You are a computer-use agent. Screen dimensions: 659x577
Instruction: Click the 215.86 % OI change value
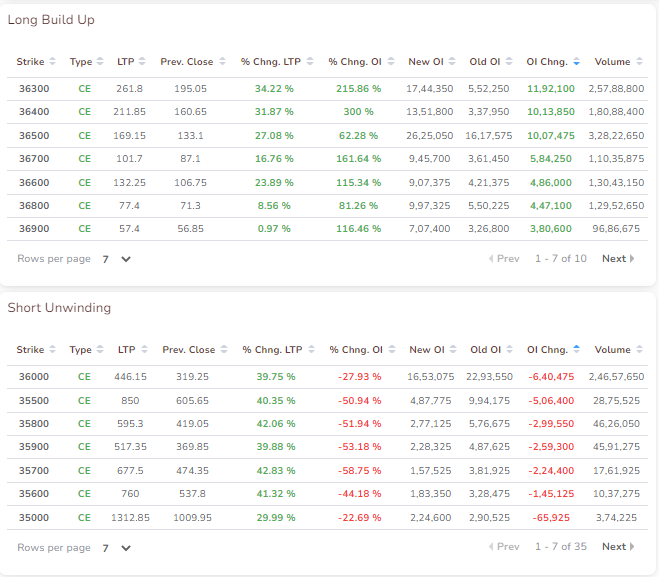click(x=358, y=89)
